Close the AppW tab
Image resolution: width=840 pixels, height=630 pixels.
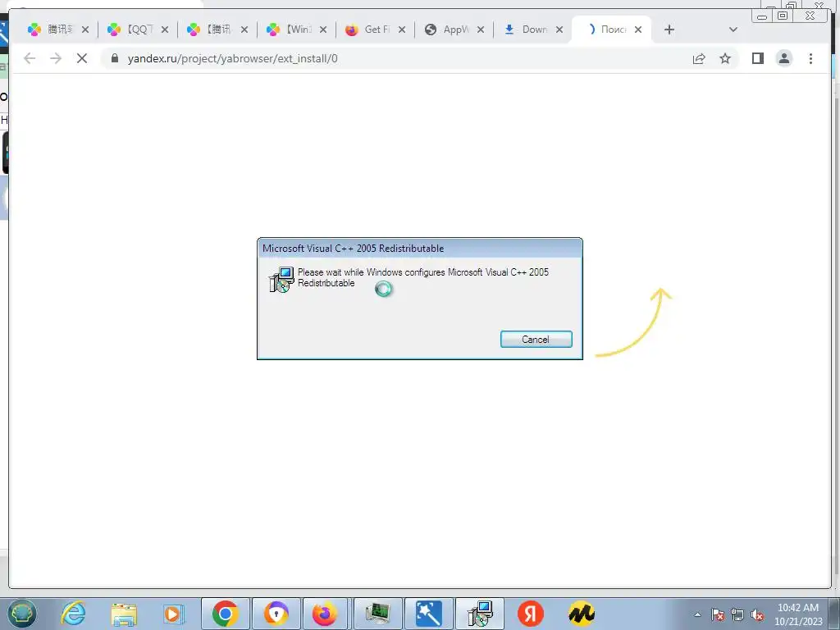(x=481, y=30)
